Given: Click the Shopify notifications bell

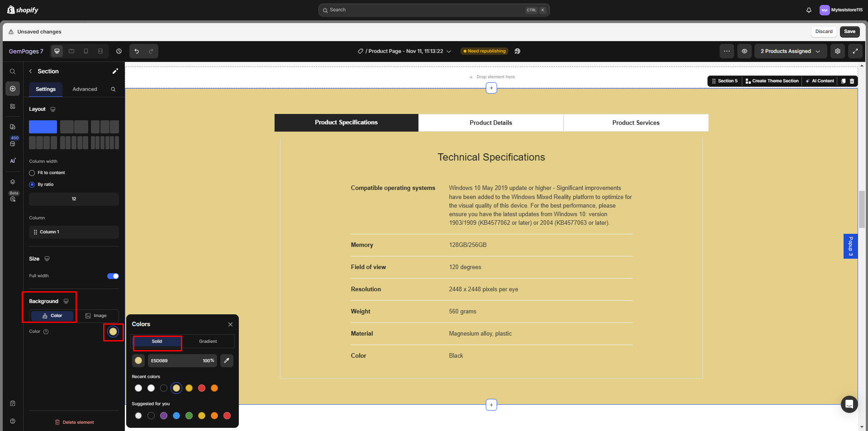Looking at the screenshot, I should (809, 10).
